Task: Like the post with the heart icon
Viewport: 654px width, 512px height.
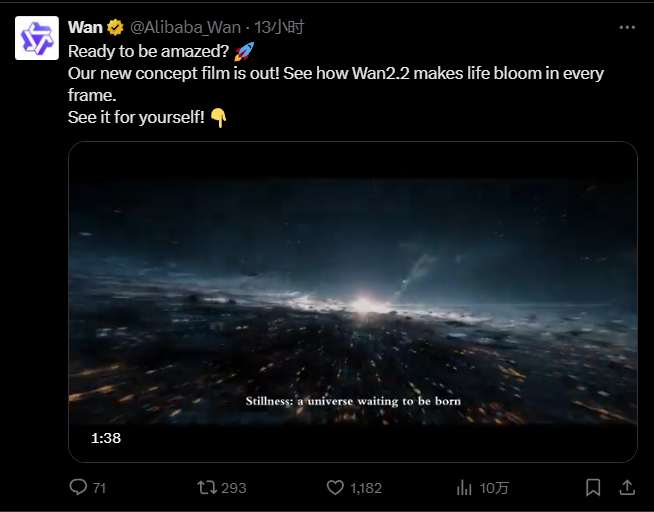Action: [x=336, y=487]
